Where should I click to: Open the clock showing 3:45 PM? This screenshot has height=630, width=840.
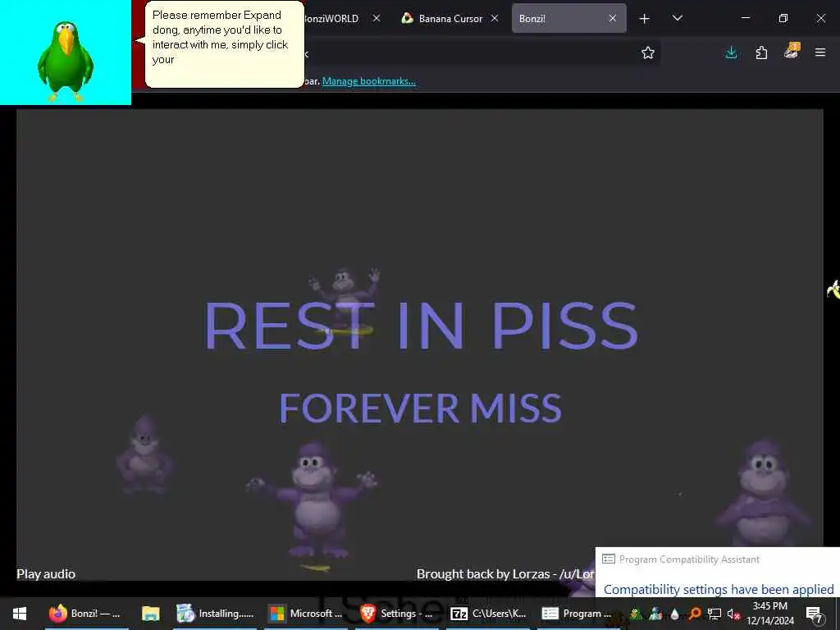770,614
